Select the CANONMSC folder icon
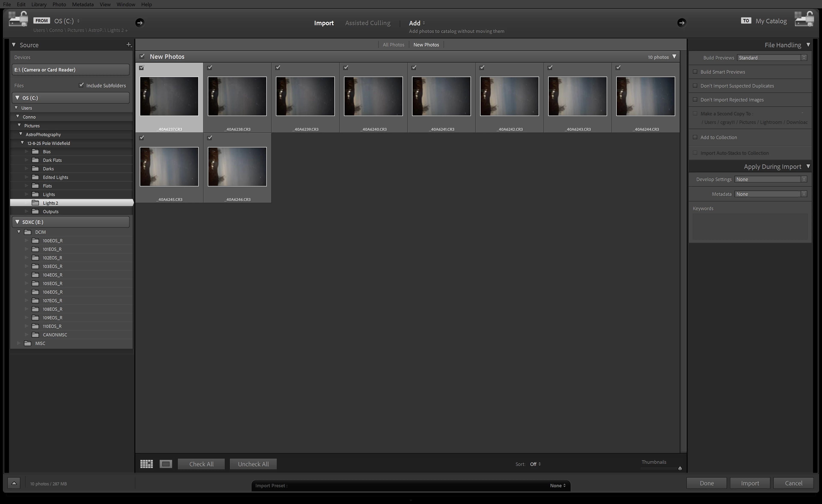The image size is (822, 504). tap(35, 335)
